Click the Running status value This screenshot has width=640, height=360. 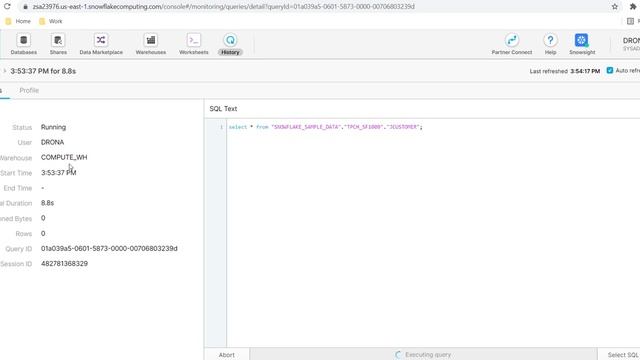tap(53, 127)
